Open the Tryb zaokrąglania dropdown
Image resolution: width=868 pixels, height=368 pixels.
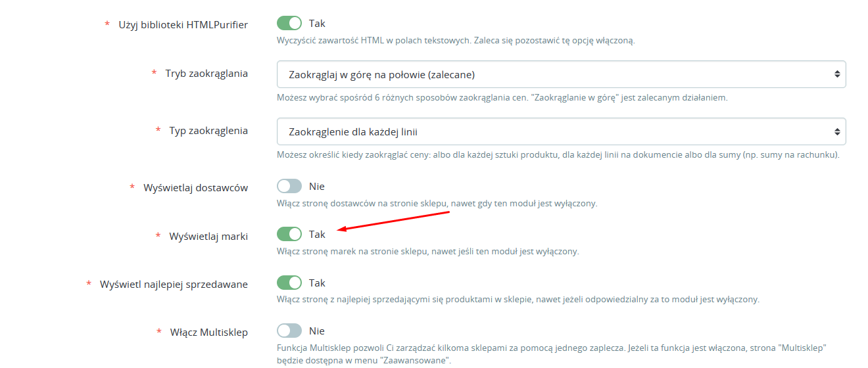pos(561,74)
